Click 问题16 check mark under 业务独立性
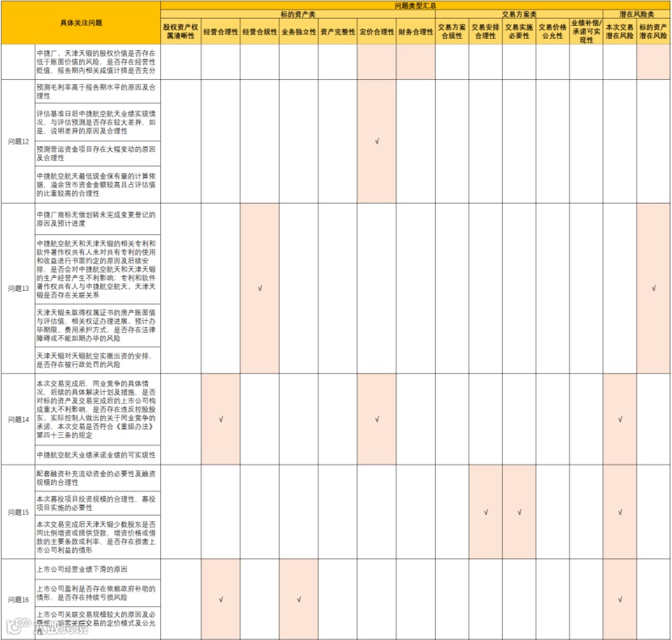This screenshot has height=640, width=672. click(x=298, y=600)
